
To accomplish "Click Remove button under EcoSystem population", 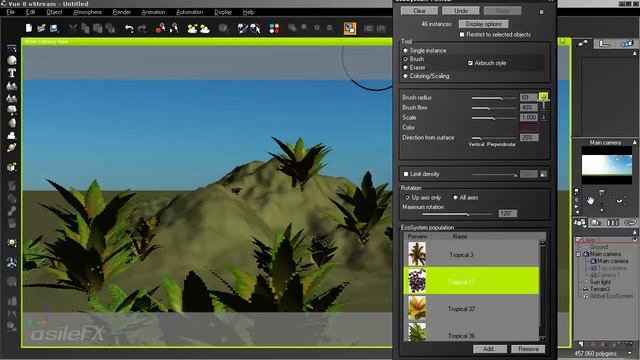I will 528,349.
